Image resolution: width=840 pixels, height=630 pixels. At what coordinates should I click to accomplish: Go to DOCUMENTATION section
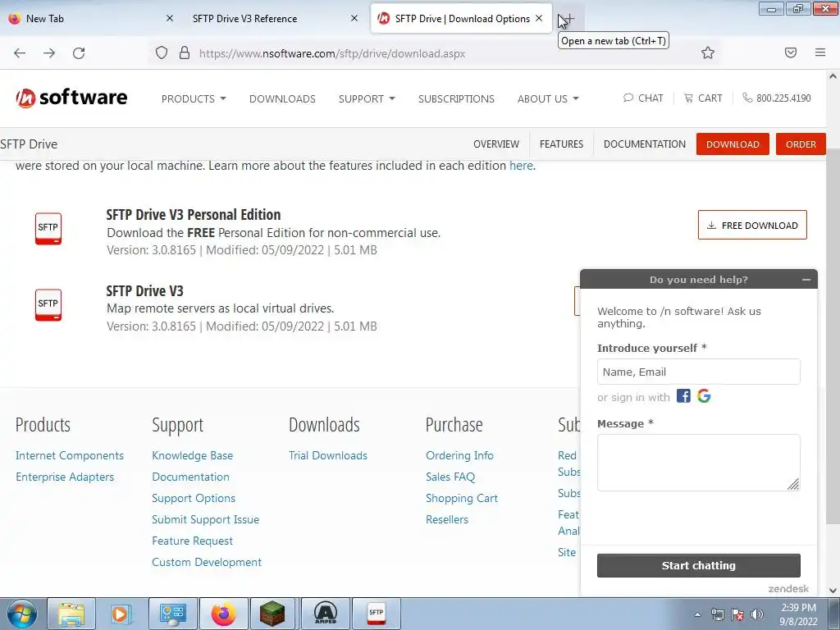tap(645, 144)
